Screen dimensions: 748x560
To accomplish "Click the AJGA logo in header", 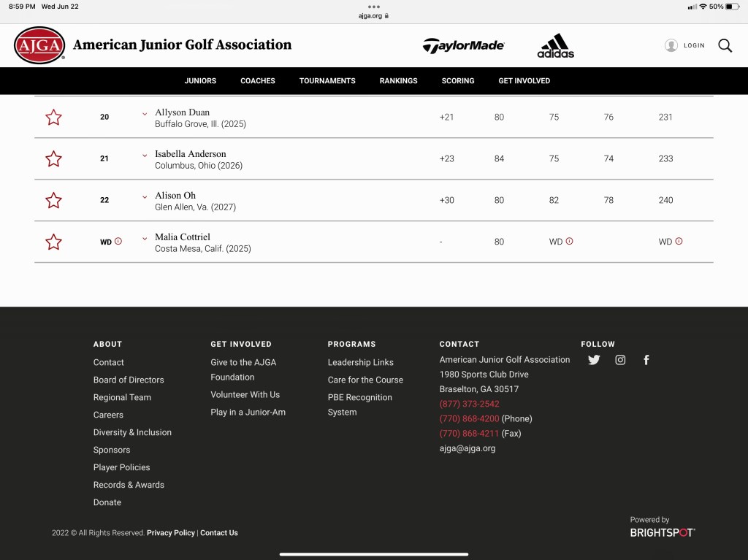I will coord(39,45).
